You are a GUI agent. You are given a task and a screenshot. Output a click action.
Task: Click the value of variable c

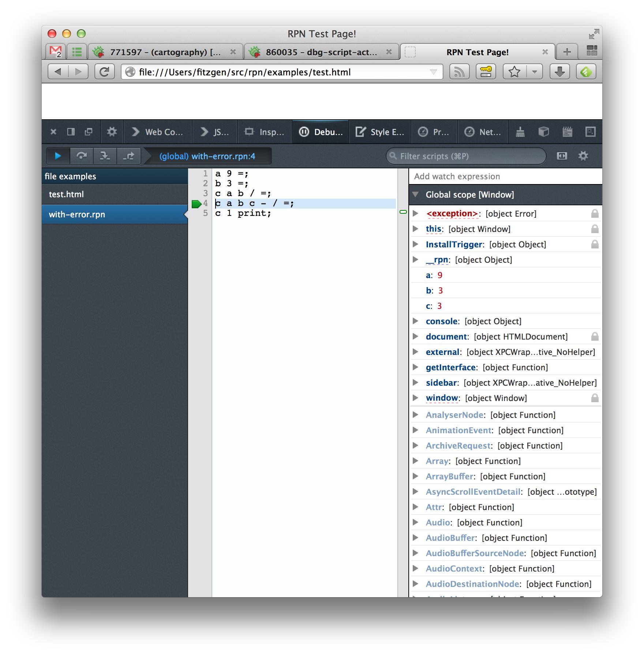(x=439, y=306)
